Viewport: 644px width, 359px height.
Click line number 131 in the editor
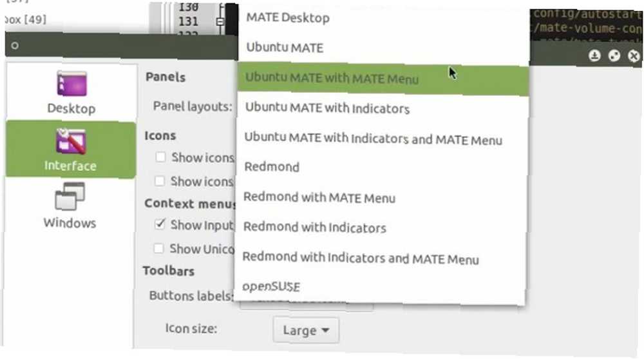188,21
